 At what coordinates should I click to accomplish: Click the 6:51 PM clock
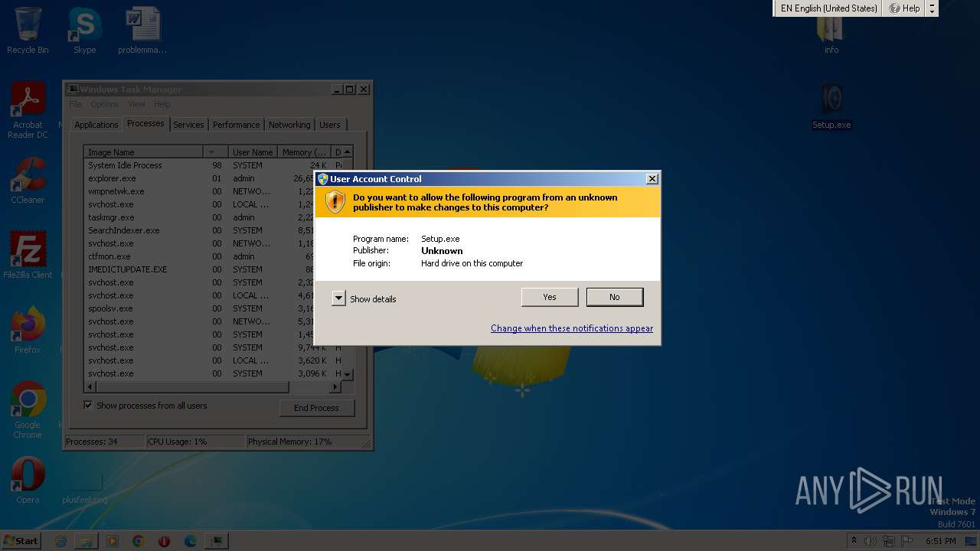coord(941,541)
